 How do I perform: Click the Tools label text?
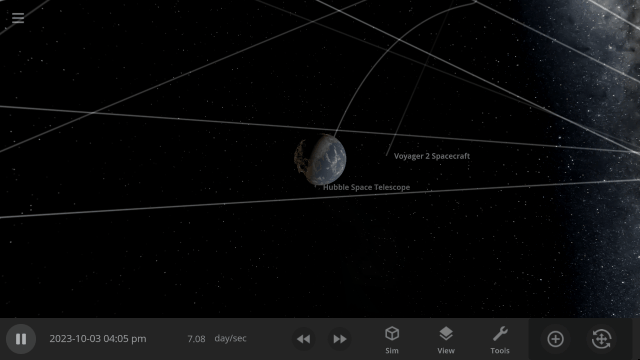500,351
